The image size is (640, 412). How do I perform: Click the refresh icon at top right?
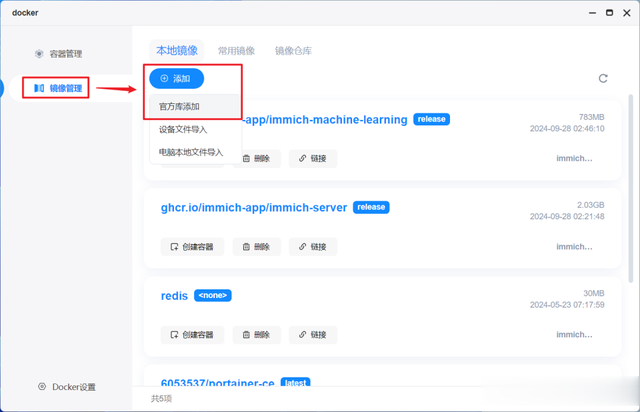click(603, 78)
